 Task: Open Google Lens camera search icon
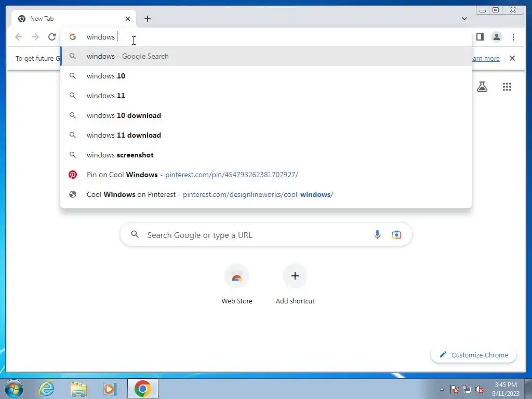pyautogui.click(x=396, y=234)
